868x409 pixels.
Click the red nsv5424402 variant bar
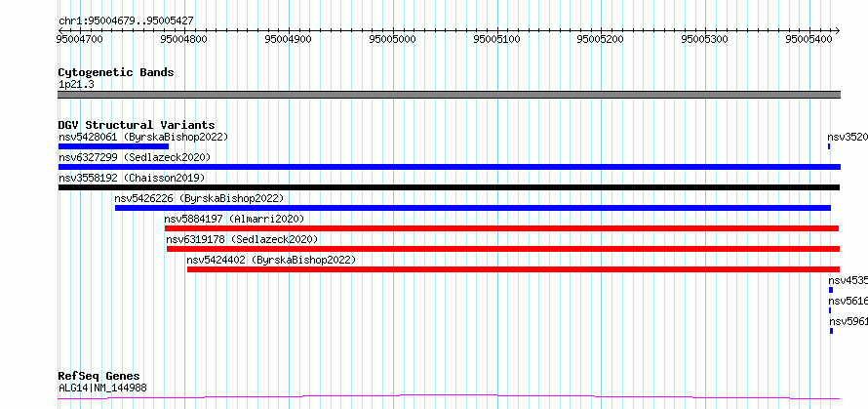point(513,269)
